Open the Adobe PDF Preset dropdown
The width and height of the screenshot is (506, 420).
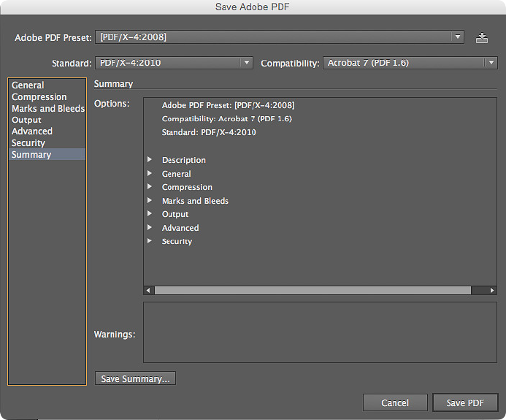click(280, 37)
